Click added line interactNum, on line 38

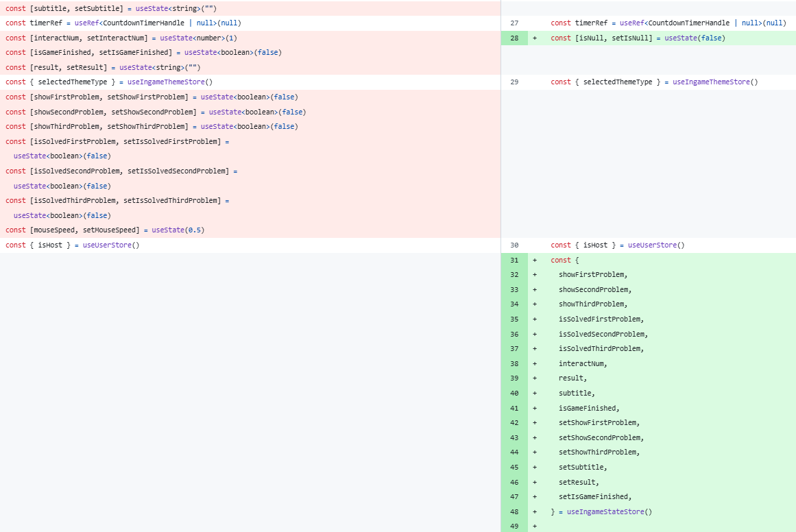pyautogui.click(x=583, y=364)
